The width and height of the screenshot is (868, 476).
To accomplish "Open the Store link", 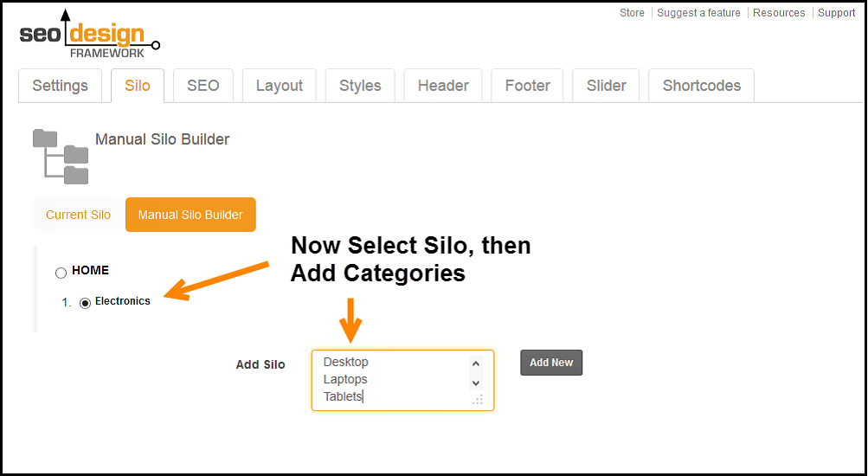I will click(x=633, y=13).
